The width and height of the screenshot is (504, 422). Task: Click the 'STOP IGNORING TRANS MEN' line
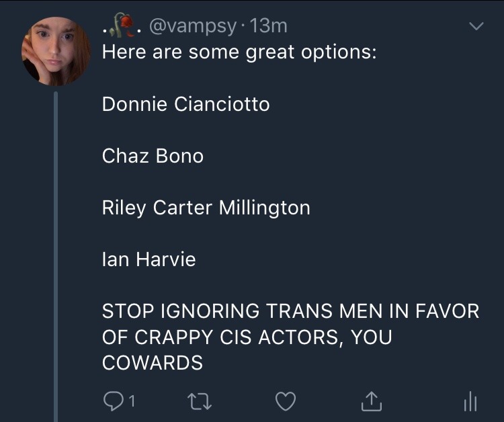point(290,311)
